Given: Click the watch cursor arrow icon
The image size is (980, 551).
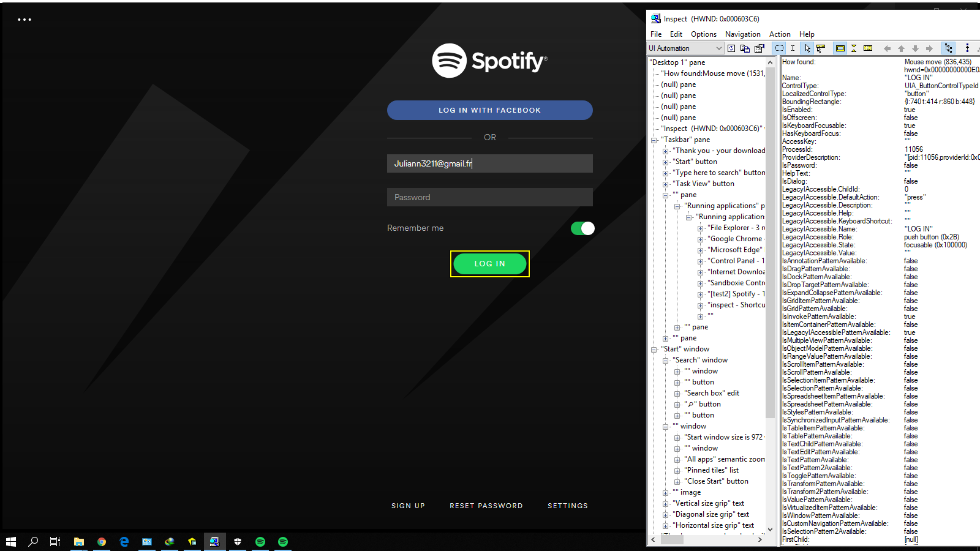Looking at the screenshot, I should click(x=807, y=48).
